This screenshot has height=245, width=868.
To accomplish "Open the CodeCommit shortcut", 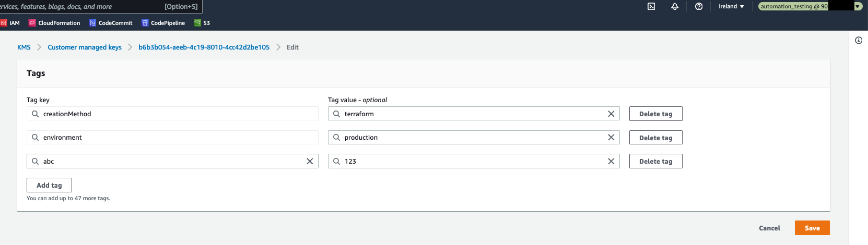I will point(111,23).
